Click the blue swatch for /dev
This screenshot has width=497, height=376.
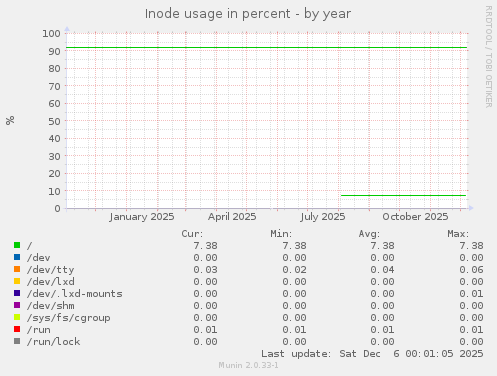point(17,257)
